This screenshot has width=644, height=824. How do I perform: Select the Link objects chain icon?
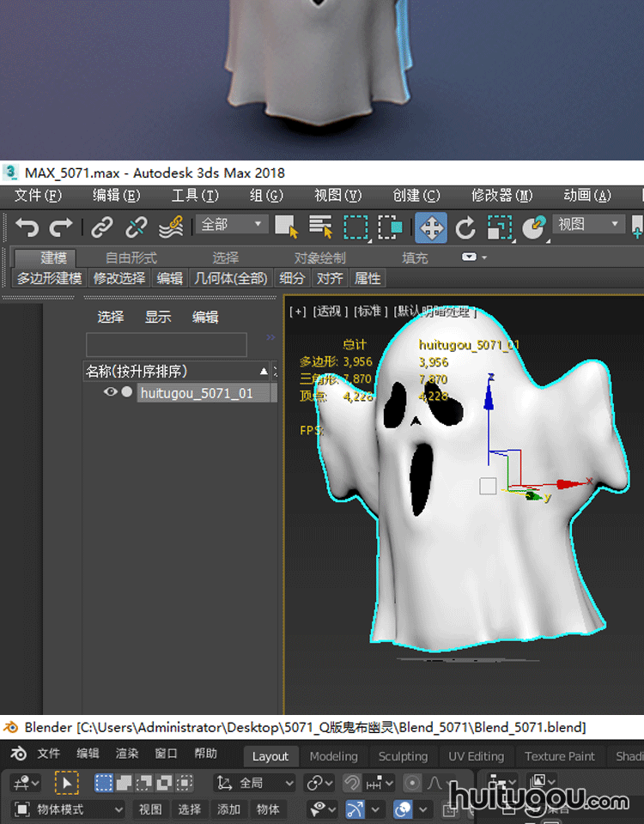pos(102,227)
